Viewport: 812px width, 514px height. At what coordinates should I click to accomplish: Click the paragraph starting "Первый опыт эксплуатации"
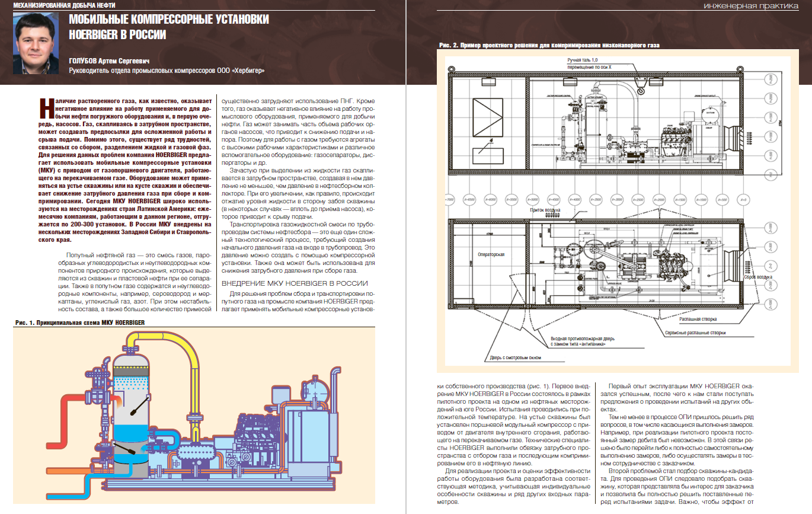[x=676, y=397]
